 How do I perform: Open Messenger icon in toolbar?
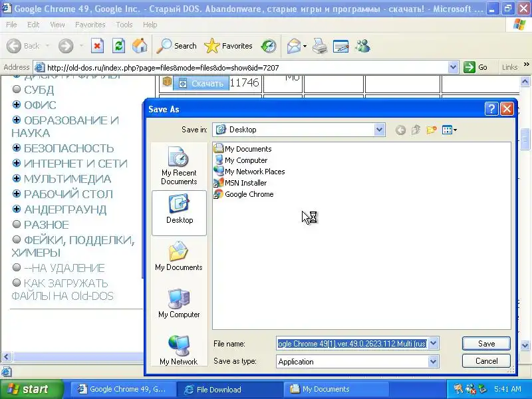(362, 46)
